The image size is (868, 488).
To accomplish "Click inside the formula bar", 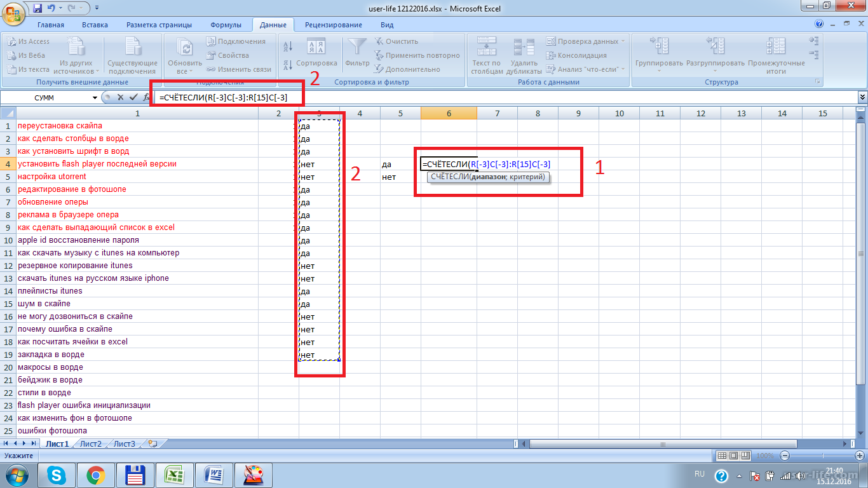I will [505, 98].
